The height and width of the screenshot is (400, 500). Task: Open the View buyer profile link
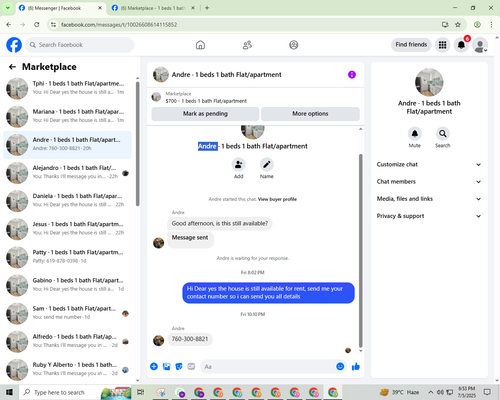pyautogui.click(x=277, y=199)
